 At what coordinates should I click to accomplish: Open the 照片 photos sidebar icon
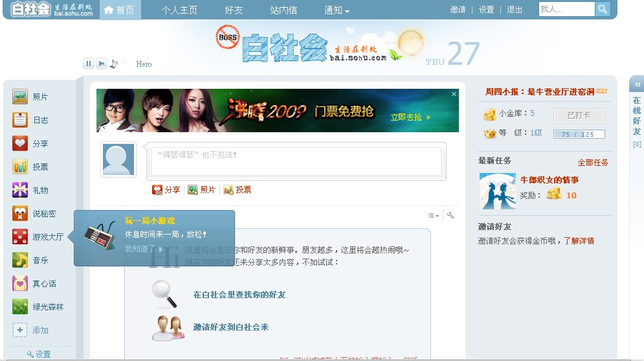point(19,97)
